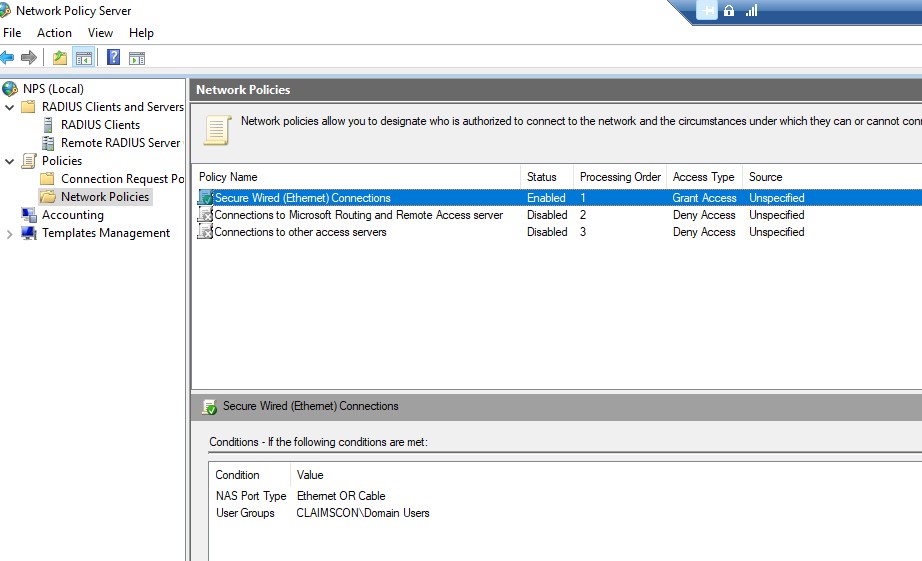Image resolution: width=922 pixels, height=561 pixels.
Task: Select RADIUS Clients in the tree
Action: pos(101,125)
